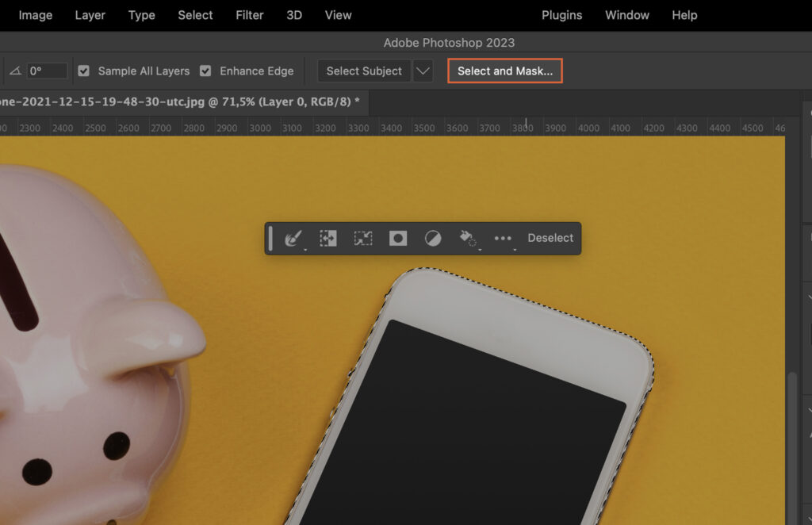
Task: Create a layer mask from the selection
Action: click(x=396, y=238)
